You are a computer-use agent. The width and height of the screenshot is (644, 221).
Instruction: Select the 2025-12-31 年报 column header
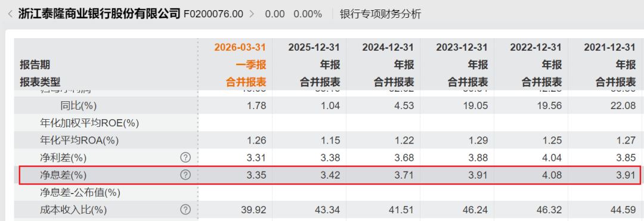(314, 64)
